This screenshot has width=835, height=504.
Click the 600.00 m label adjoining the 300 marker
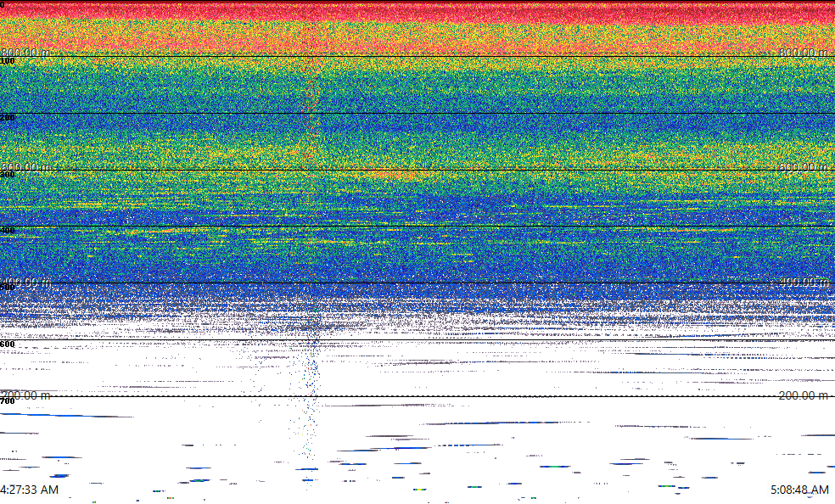26,166
